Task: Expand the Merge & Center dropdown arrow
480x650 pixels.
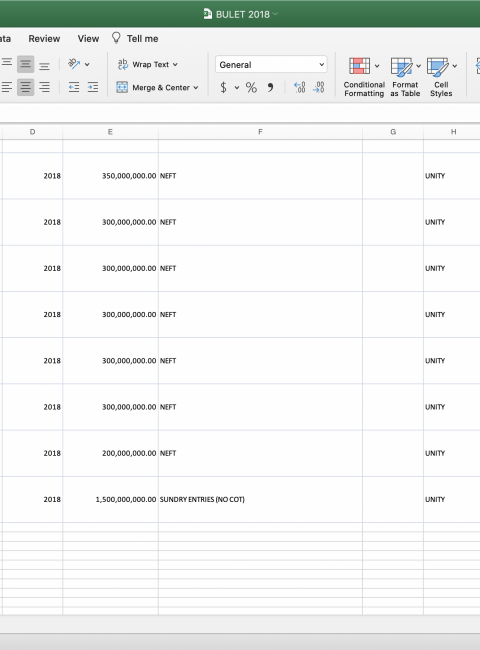Action: point(196,87)
